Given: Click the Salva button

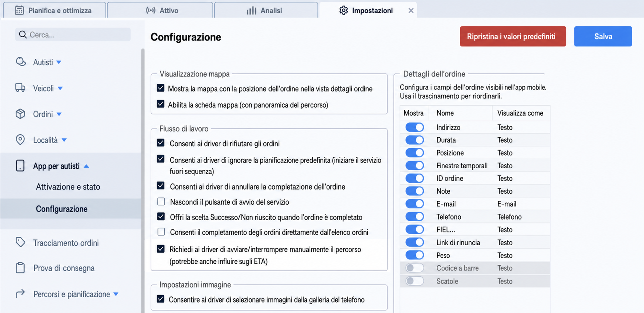Looking at the screenshot, I should pyautogui.click(x=603, y=36).
